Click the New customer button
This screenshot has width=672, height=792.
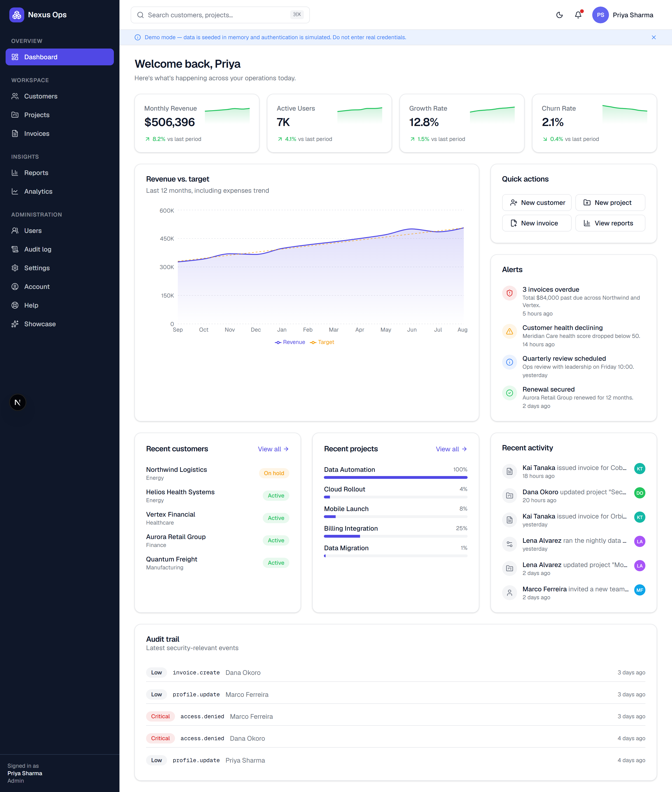(x=536, y=203)
